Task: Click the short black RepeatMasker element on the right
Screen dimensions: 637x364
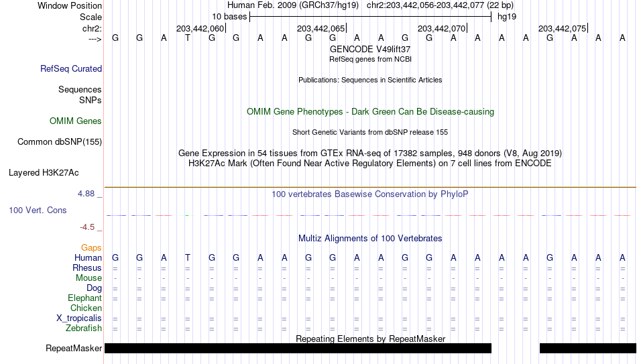Action: coord(588,348)
